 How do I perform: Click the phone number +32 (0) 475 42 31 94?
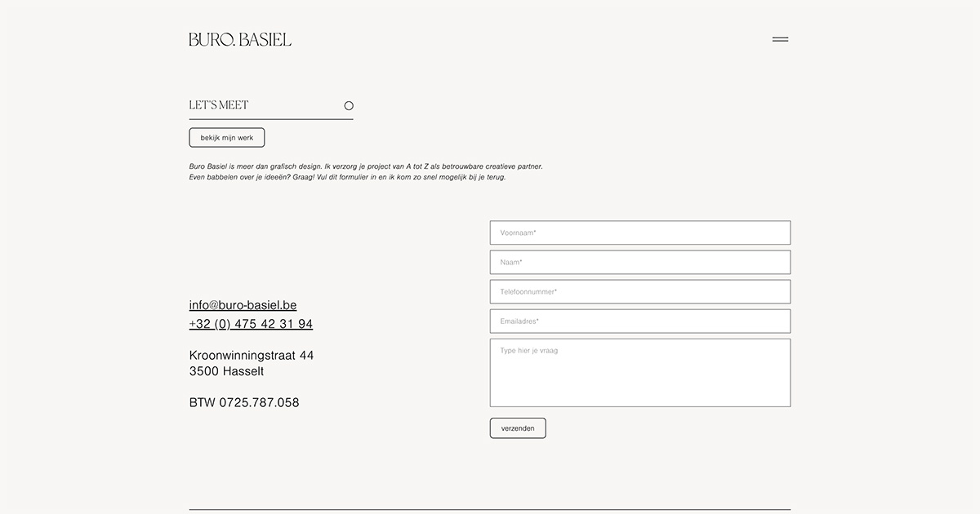[x=250, y=323]
